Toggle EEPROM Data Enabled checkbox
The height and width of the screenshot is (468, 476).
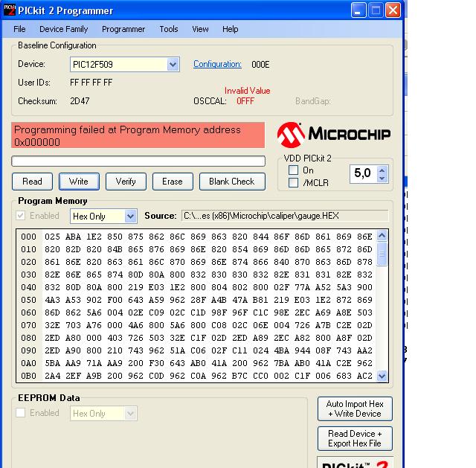(x=20, y=413)
